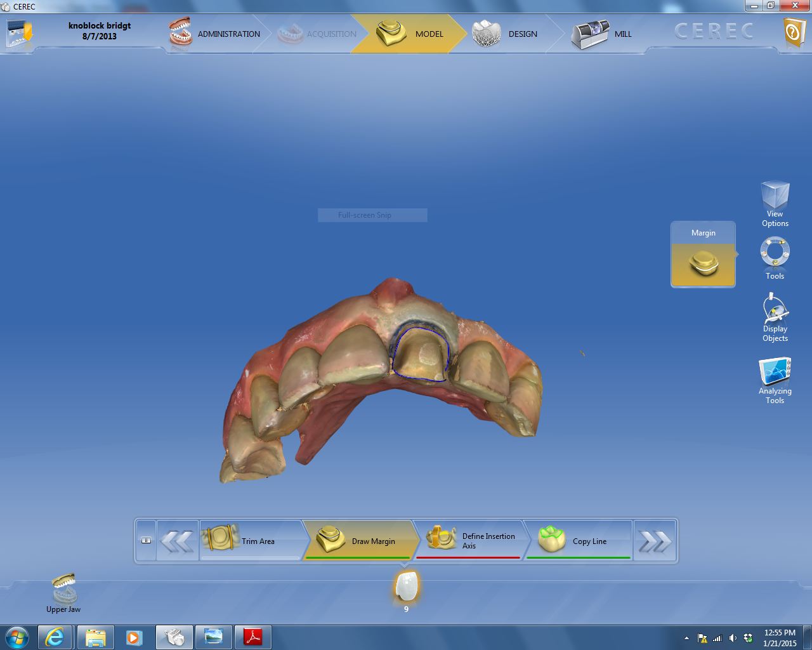This screenshot has height=650, width=812.
Task: Select the Trim Area step
Action: pyautogui.click(x=249, y=541)
